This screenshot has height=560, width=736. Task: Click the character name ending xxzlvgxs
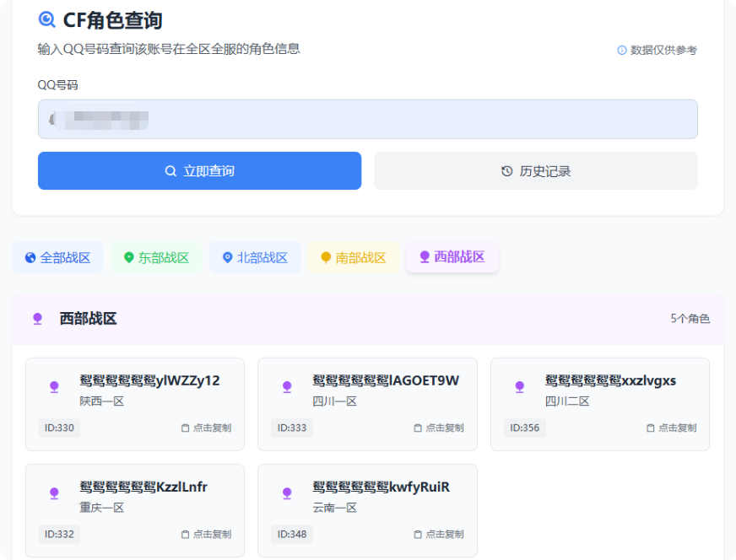pyautogui.click(x=611, y=381)
